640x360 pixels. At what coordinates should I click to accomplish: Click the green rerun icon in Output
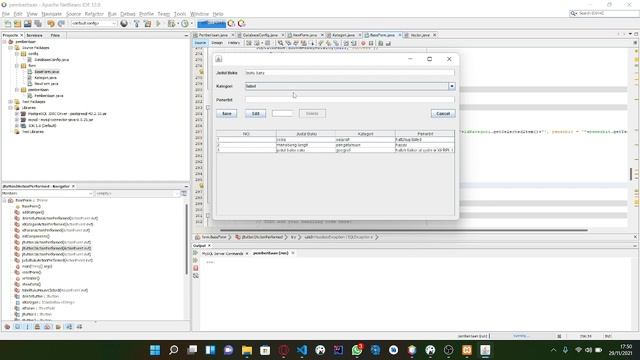[x=196, y=253]
